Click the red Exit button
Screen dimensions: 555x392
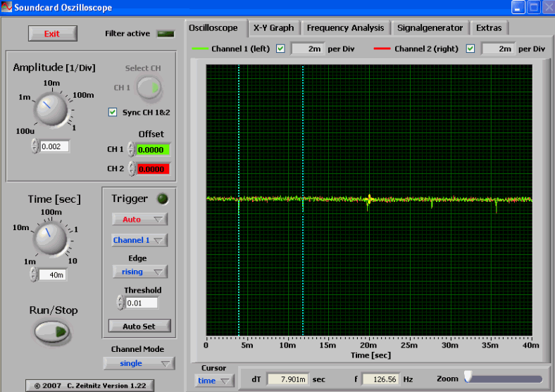pos(52,34)
